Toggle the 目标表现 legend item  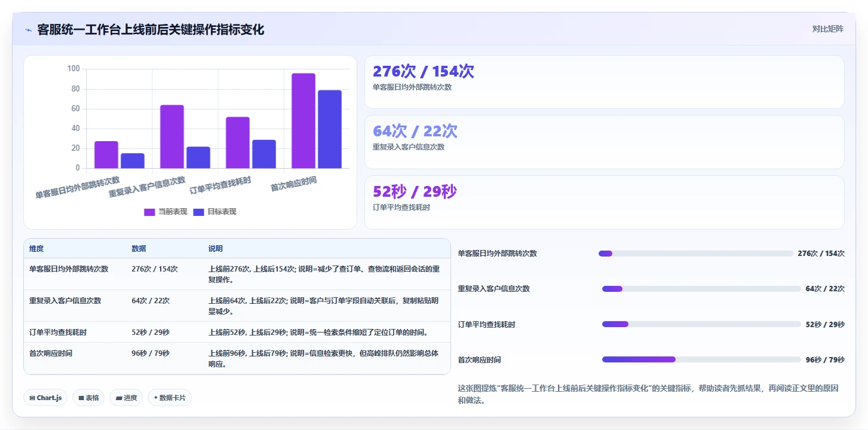(214, 212)
